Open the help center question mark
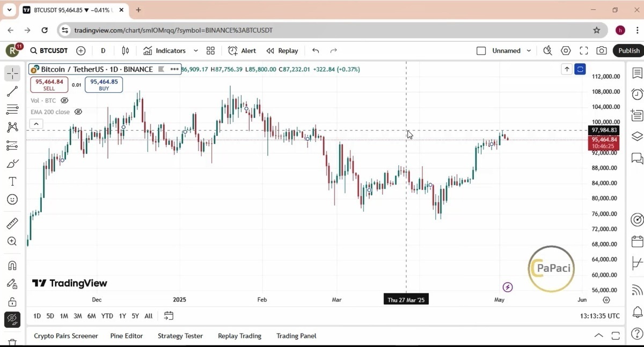 click(637, 335)
